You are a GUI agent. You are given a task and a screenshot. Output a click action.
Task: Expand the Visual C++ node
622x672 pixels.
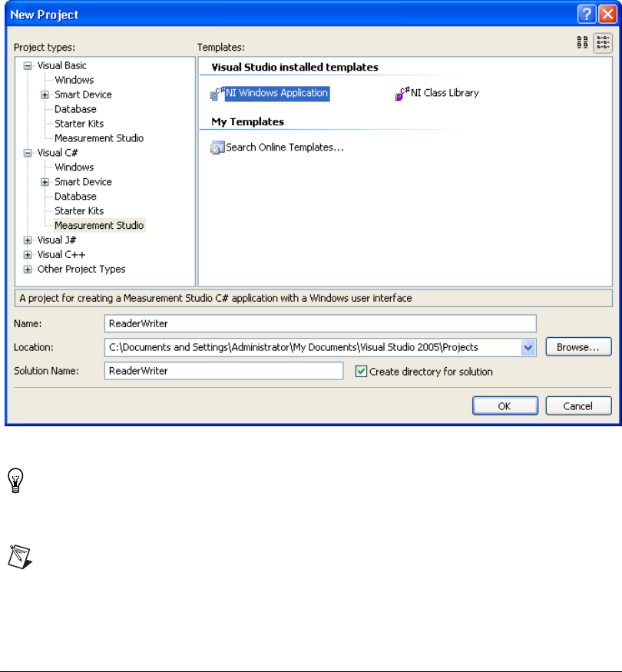[28, 255]
